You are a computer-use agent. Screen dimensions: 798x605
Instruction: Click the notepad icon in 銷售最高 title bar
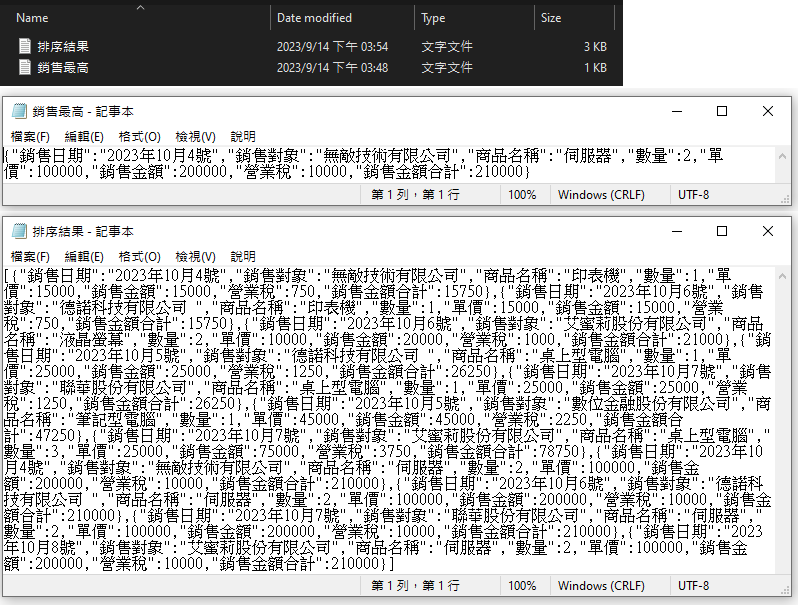pyautogui.click(x=19, y=111)
